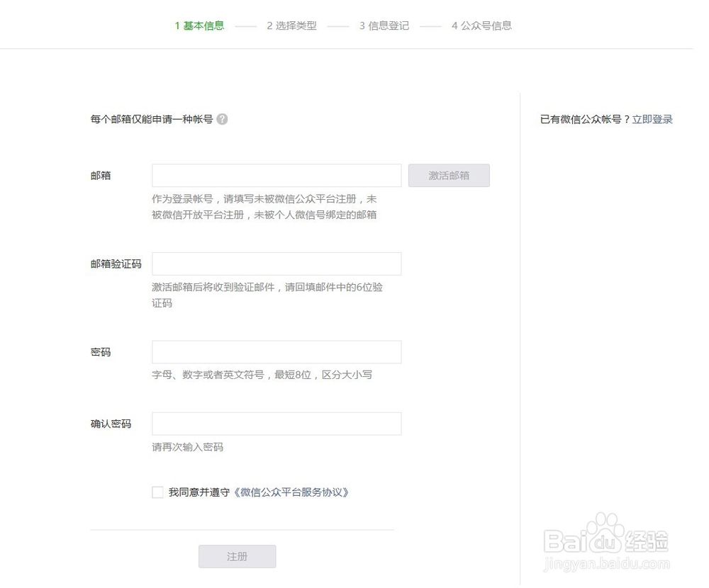Click the gray question mark help icon
This screenshot has width=709, height=588.
click(x=222, y=119)
